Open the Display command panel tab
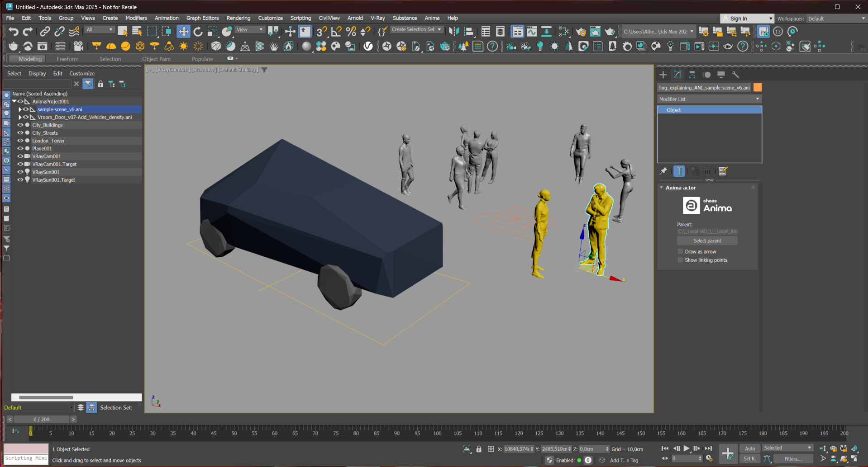 pyautogui.click(x=721, y=75)
